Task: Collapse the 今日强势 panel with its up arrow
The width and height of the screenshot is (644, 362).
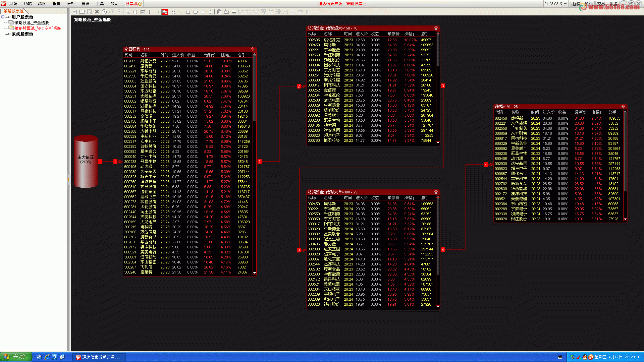Action: pos(253,49)
